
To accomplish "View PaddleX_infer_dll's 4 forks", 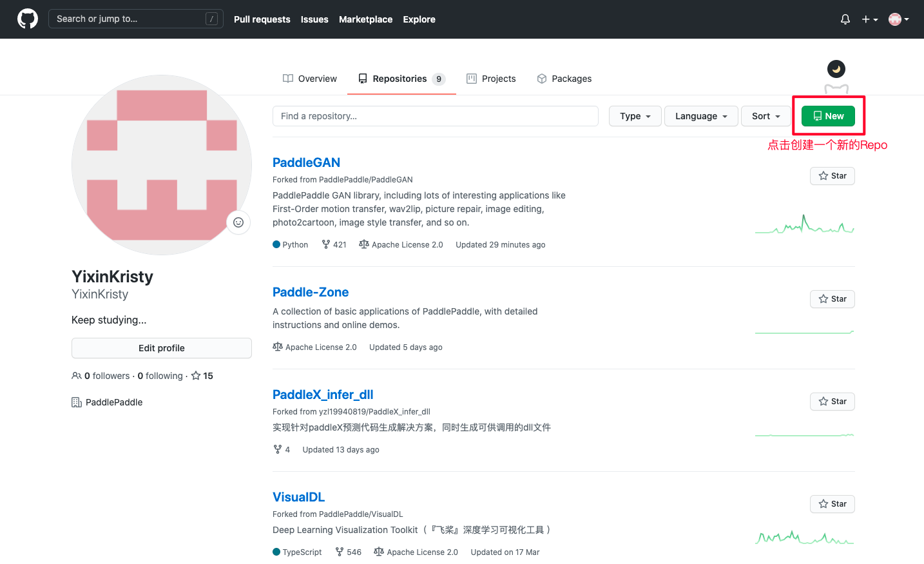I will point(282,449).
